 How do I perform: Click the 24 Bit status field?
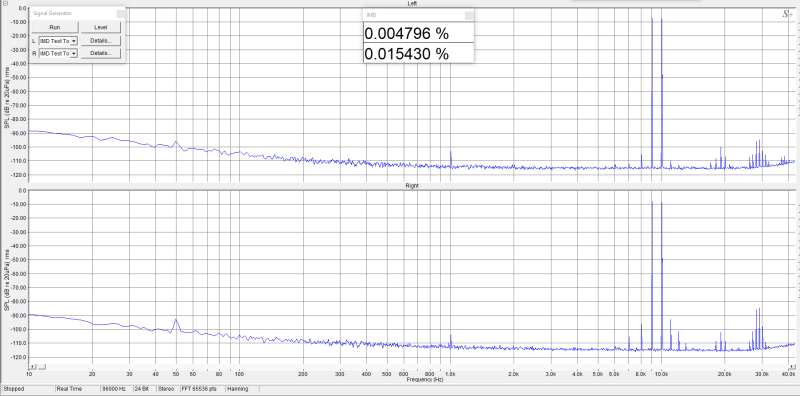144,389
